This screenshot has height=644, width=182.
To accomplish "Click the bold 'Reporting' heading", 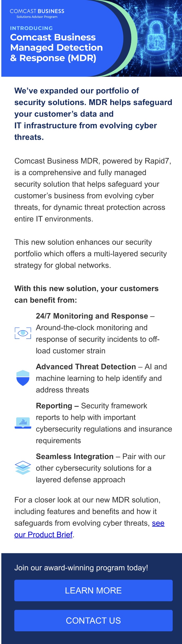I will [x=54, y=406].
